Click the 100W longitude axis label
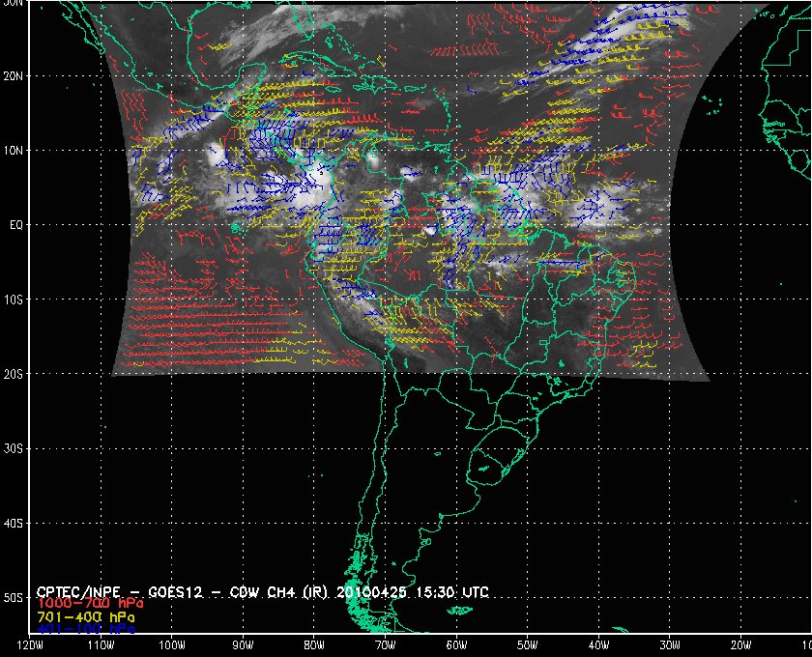Viewport: 812px width, 657px height. pyautogui.click(x=172, y=645)
